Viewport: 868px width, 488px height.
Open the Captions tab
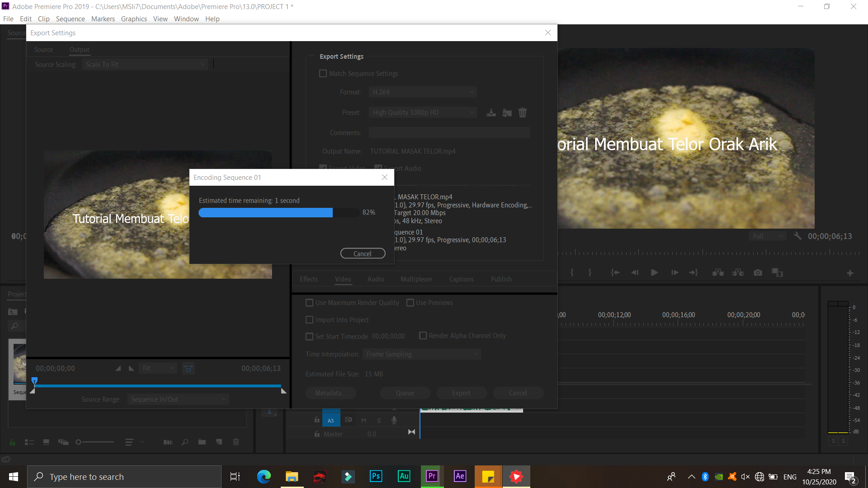[462, 279]
